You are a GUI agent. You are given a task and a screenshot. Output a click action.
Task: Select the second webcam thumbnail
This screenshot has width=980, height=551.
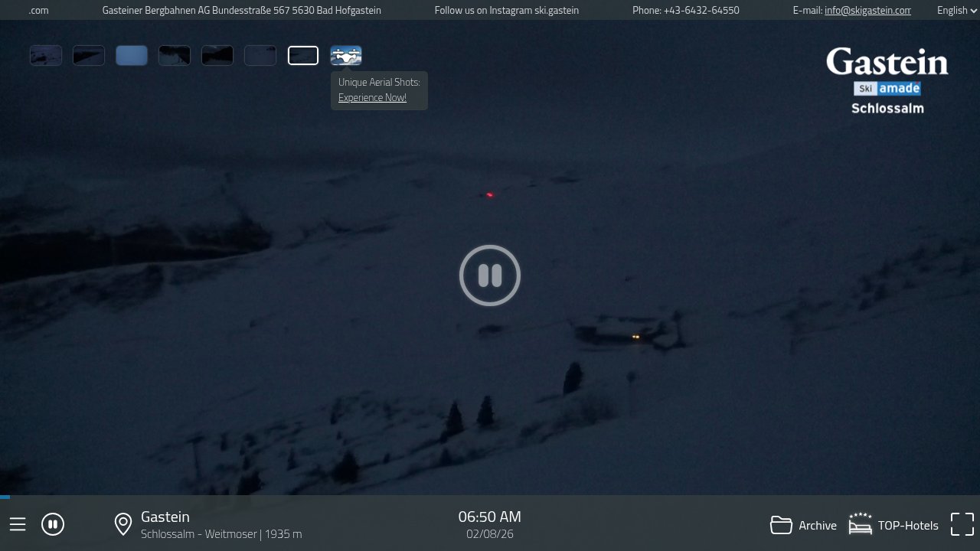pos(89,56)
